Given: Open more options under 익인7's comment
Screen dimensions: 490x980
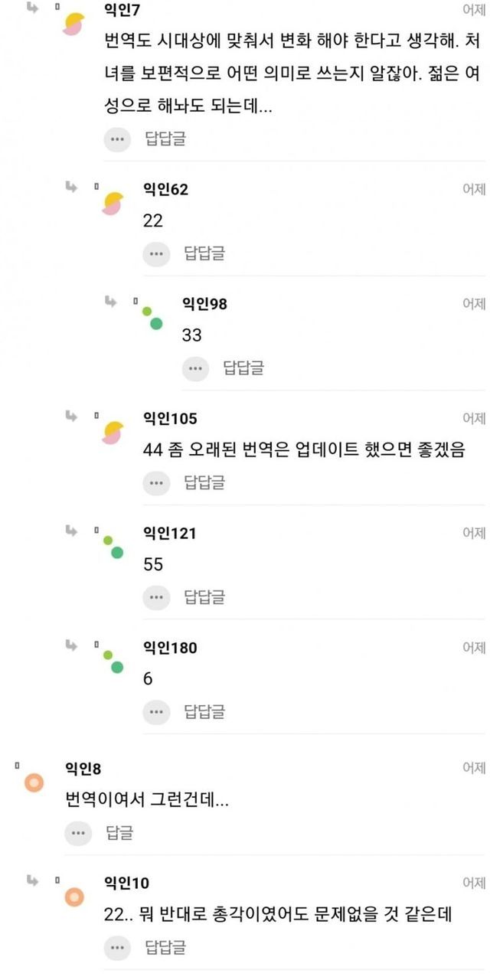Looking at the screenshot, I should 117,139.
